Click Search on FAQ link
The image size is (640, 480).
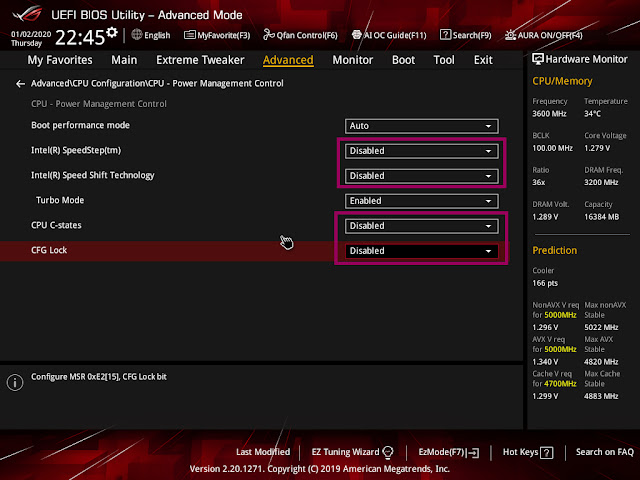pyautogui.click(x=604, y=452)
